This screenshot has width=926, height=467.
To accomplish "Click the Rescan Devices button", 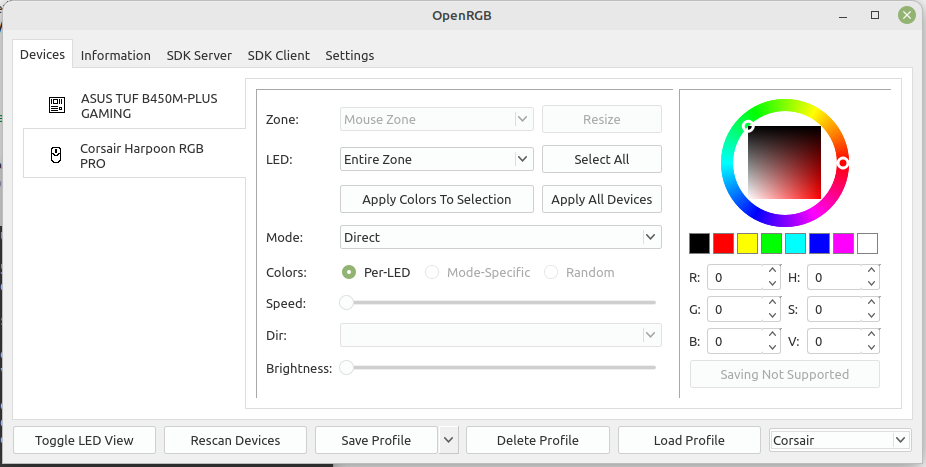I will 235,440.
